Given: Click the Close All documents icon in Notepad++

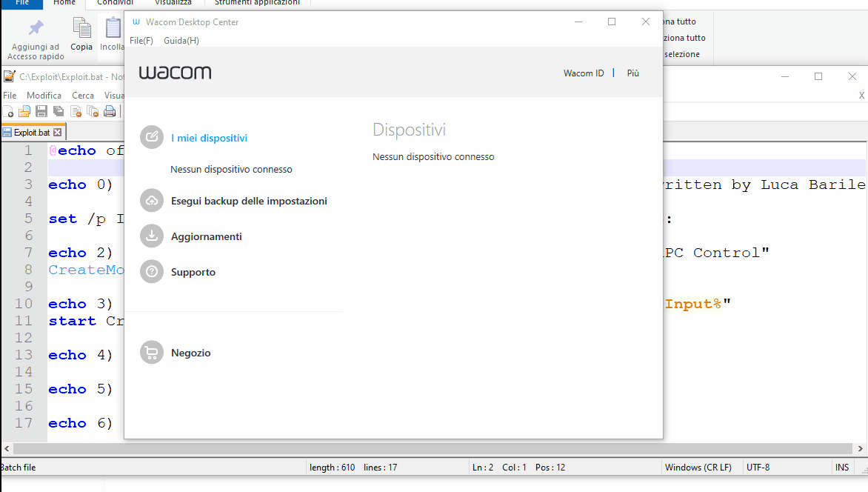Looking at the screenshot, I should (x=93, y=111).
